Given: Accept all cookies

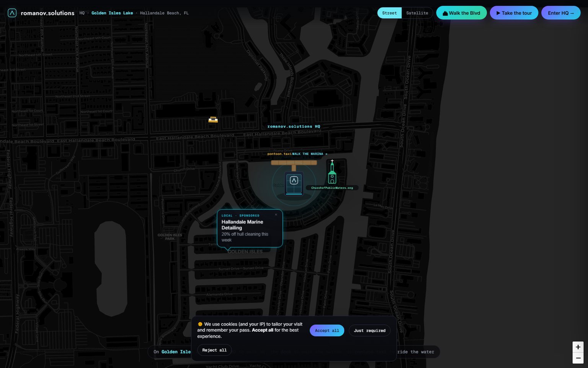Looking at the screenshot, I should (x=327, y=330).
